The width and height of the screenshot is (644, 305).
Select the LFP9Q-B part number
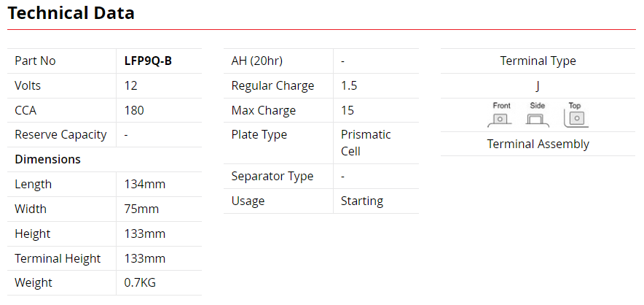pos(148,61)
